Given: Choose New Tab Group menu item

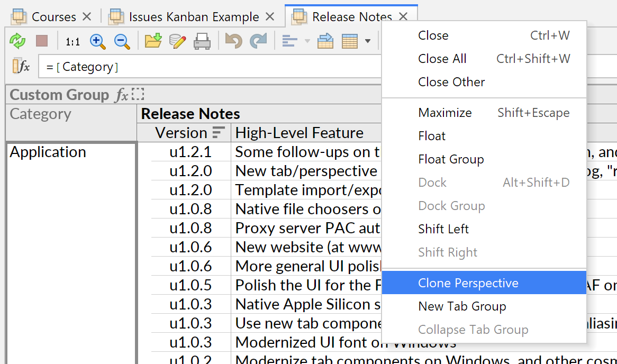Looking at the screenshot, I should click(462, 306).
